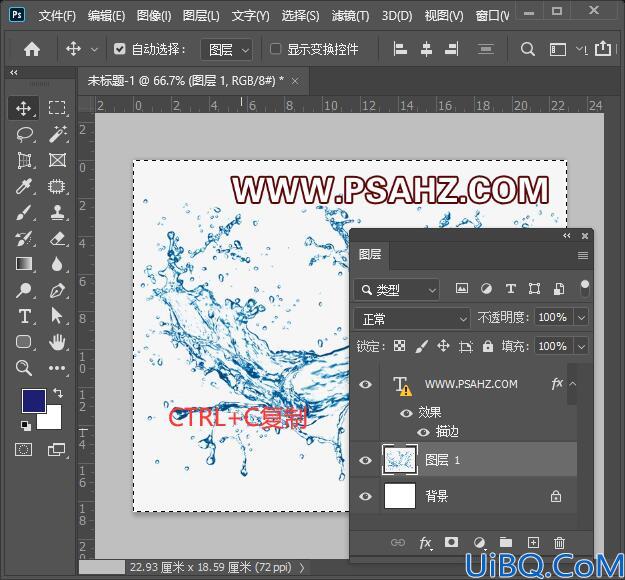Collapse the fx effects list on text layer

573,384
